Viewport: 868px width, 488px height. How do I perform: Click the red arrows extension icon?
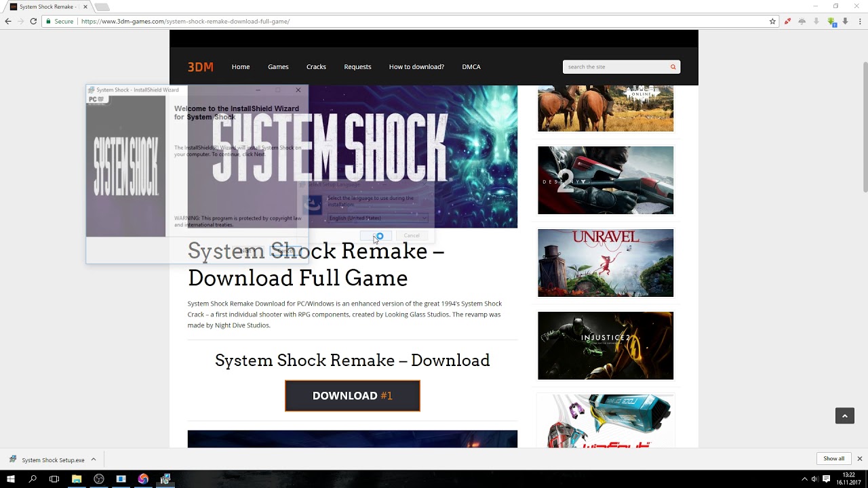coord(787,21)
